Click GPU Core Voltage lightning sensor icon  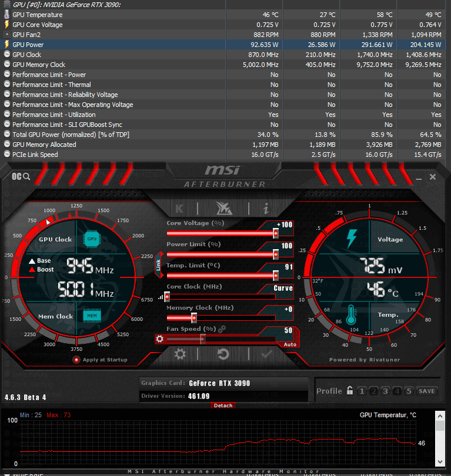point(6,25)
